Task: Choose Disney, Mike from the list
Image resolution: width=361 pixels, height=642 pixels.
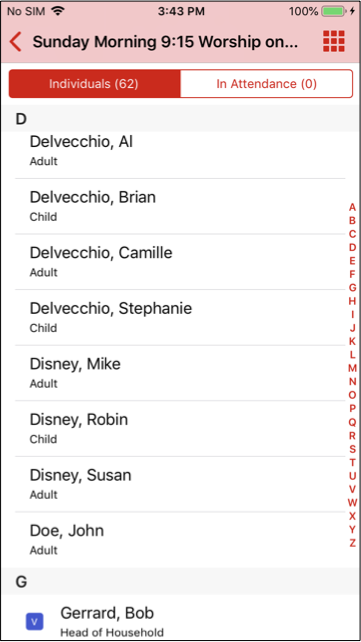Action: tap(180, 373)
